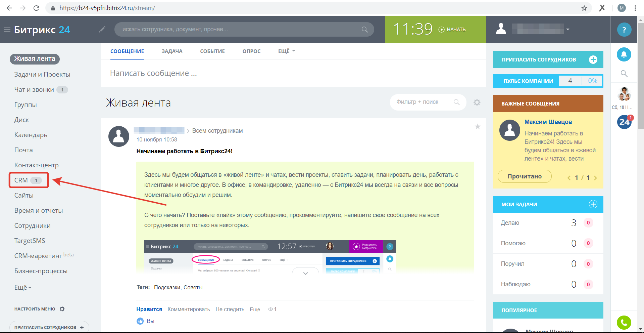This screenshot has height=333, width=644.
Task: Reload the page with browser refresh button
Action: [36, 8]
